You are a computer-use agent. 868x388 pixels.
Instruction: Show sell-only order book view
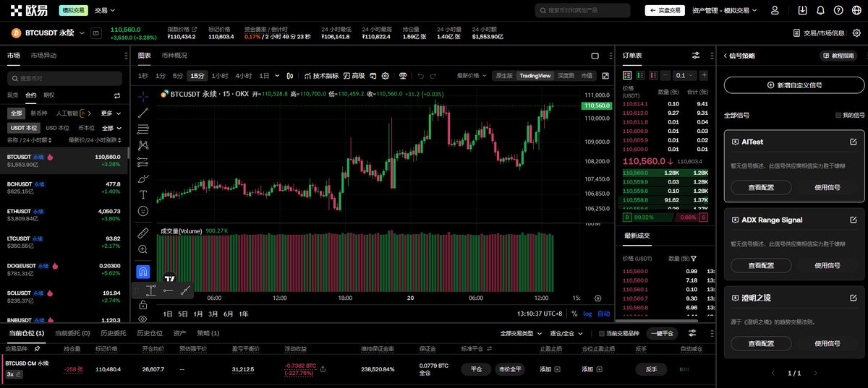click(x=654, y=75)
